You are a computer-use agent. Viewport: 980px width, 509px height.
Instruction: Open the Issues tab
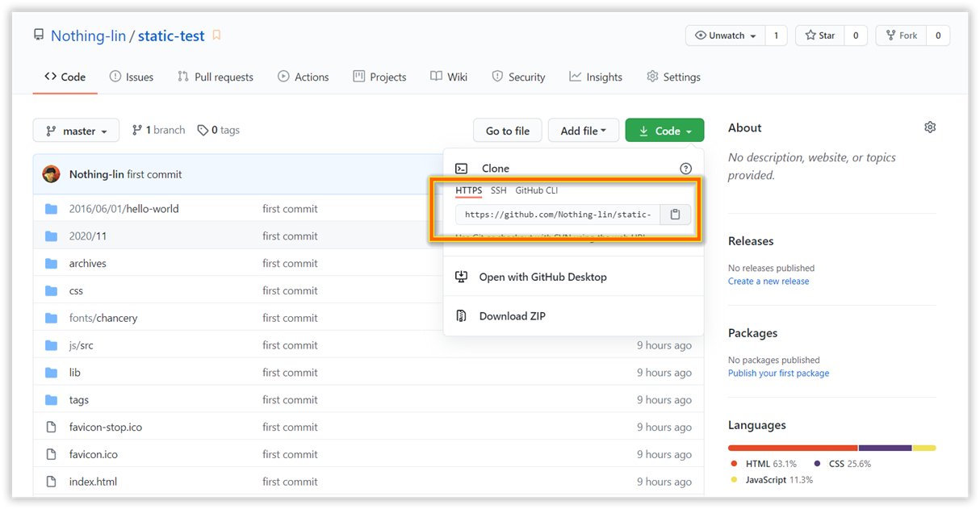(x=132, y=77)
